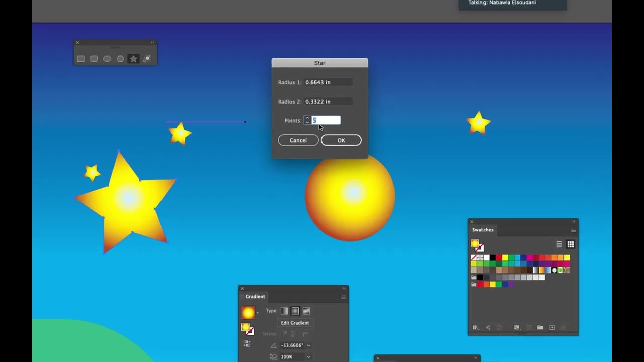Open the gradient preset dropdown arrow
Image resolution: width=644 pixels, height=362 pixels.
click(x=257, y=313)
